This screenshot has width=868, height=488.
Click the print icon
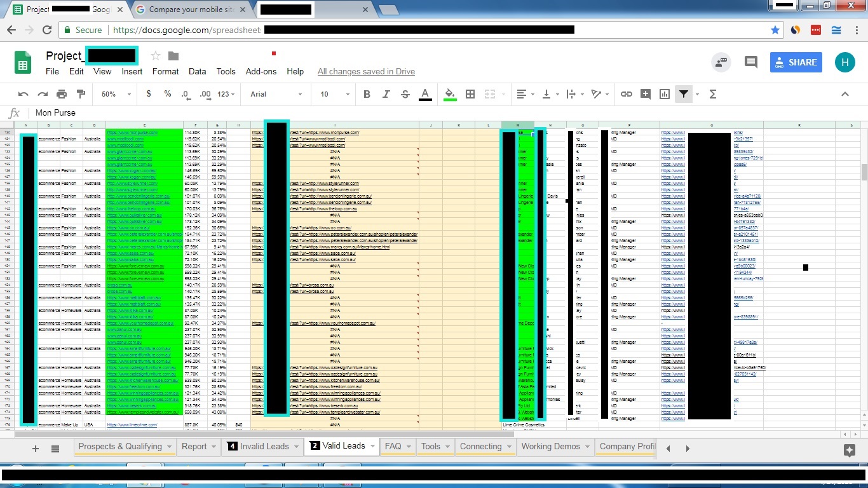pos(62,94)
